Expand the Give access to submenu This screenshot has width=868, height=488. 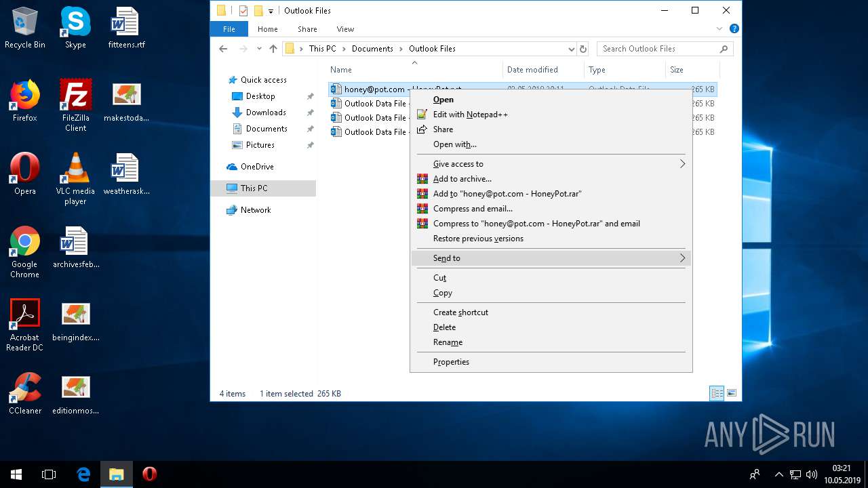(551, 164)
